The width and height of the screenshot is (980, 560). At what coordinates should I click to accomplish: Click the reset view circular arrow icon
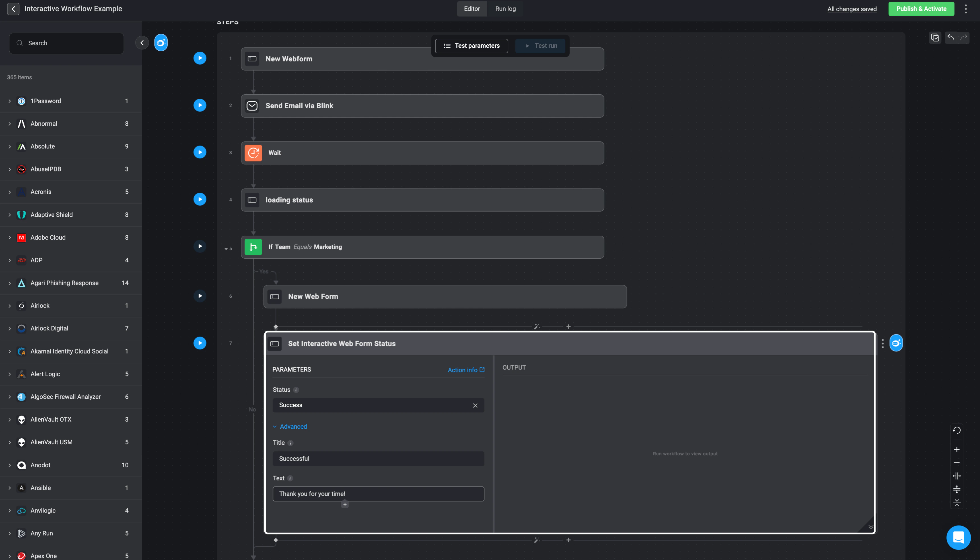(x=956, y=430)
